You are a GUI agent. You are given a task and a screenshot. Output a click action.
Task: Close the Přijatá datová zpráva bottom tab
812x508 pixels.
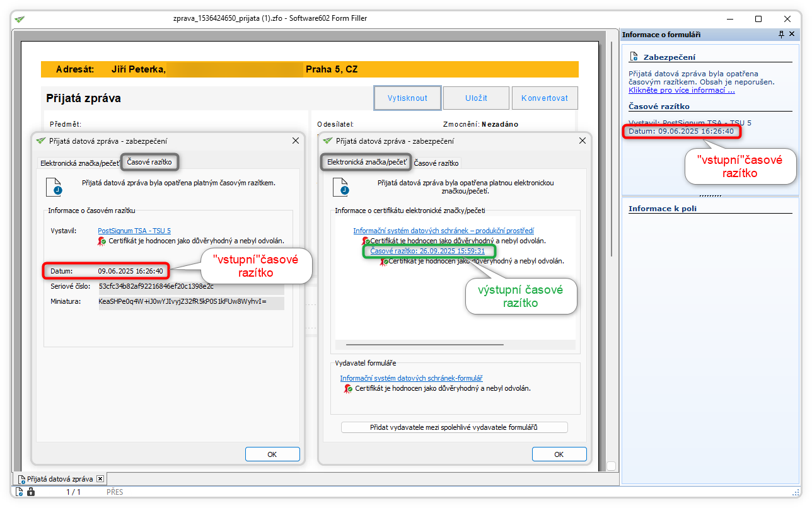click(100, 478)
